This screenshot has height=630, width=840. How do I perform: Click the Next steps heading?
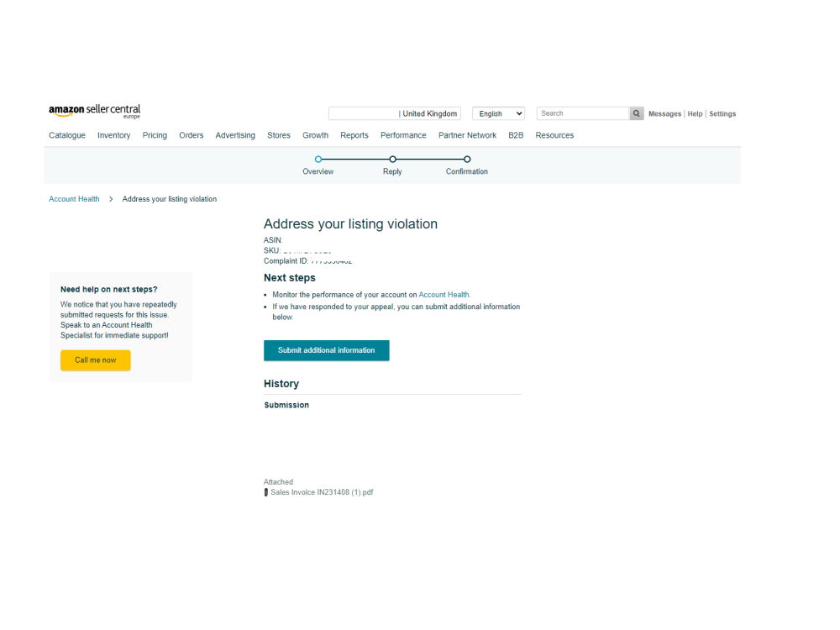click(289, 278)
